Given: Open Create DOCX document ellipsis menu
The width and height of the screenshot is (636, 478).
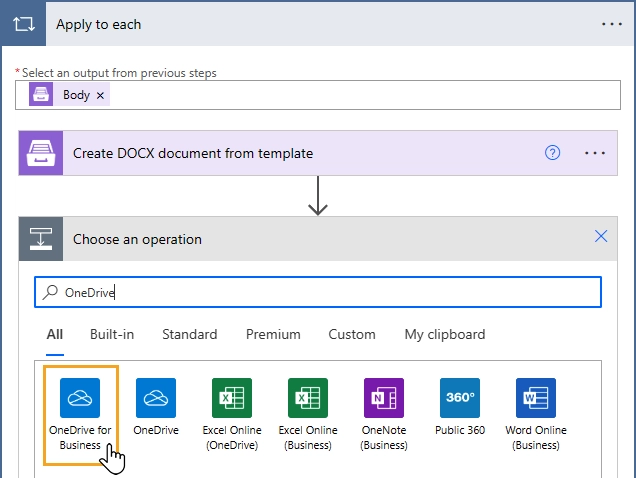Looking at the screenshot, I should point(595,153).
